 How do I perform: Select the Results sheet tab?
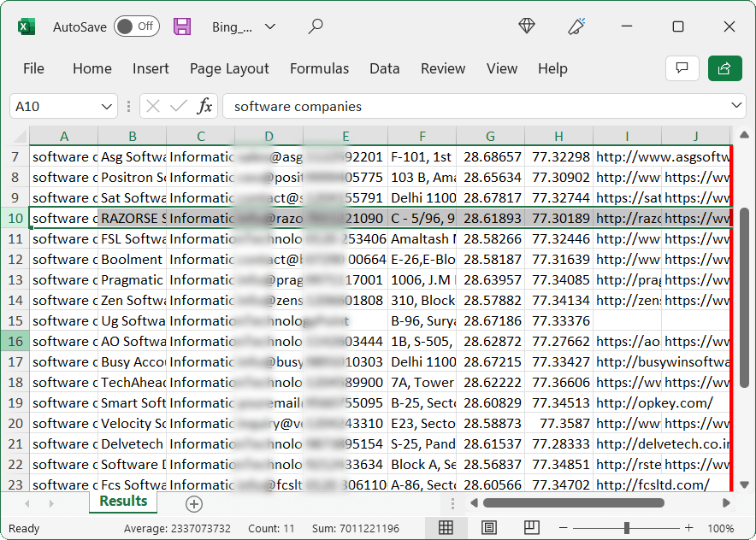123,501
